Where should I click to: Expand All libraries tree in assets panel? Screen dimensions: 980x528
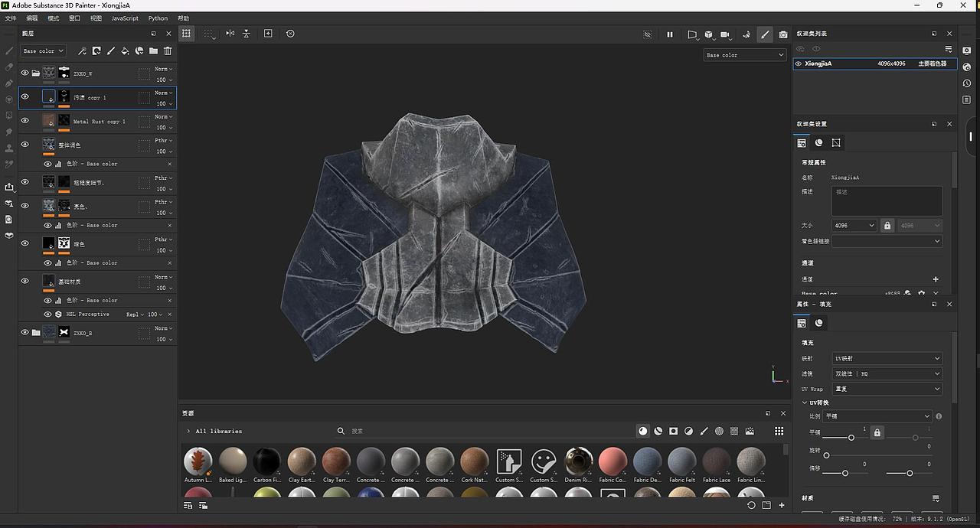pos(188,432)
